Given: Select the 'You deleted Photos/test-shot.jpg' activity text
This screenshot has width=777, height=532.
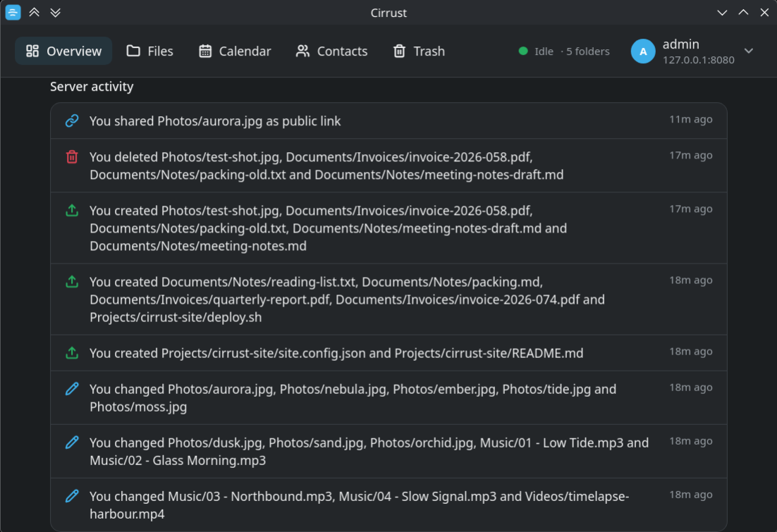Looking at the screenshot, I should tap(326, 166).
